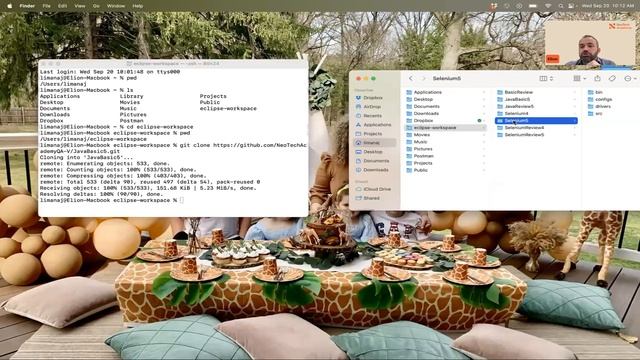Go back in Finder window

pyautogui.click(x=411, y=78)
